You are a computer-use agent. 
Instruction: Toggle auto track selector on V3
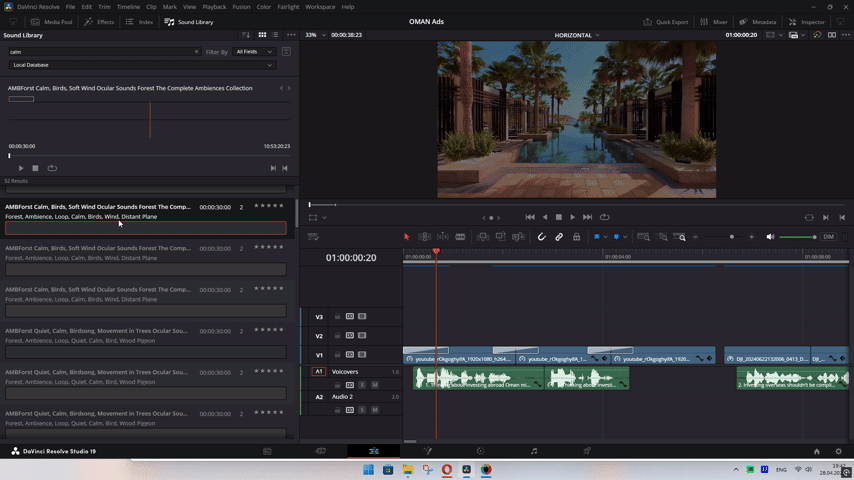pyautogui.click(x=350, y=317)
